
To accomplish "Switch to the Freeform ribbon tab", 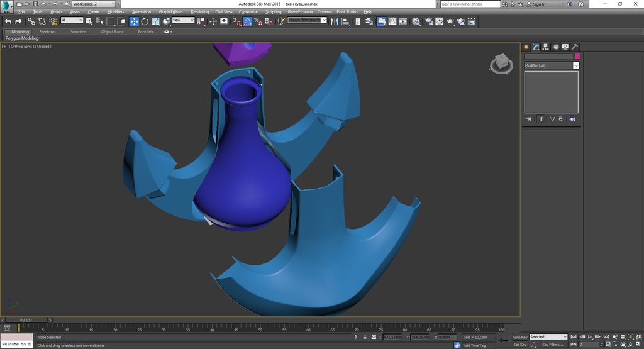I will (47, 31).
